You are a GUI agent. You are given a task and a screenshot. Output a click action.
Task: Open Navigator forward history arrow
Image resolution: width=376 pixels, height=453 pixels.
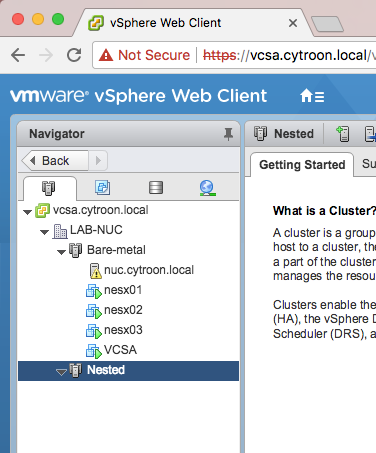pos(98,161)
